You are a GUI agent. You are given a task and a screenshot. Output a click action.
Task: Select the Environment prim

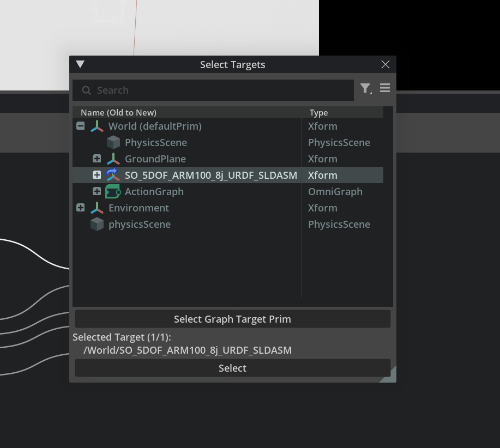[138, 208]
